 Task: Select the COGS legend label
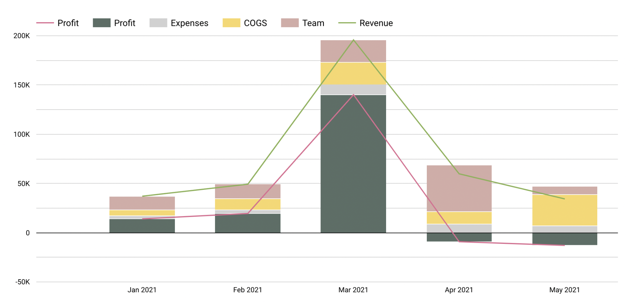(x=255, y=23)
